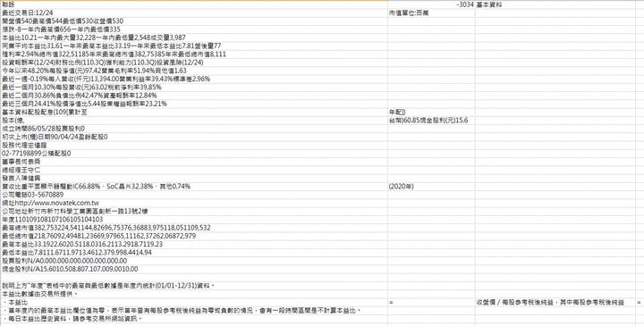The height and width of the screenshot is (326, 644).
Task: Select the cell starting with 本益比10.21
Action: pyautogui.click(x=194, y=38)
